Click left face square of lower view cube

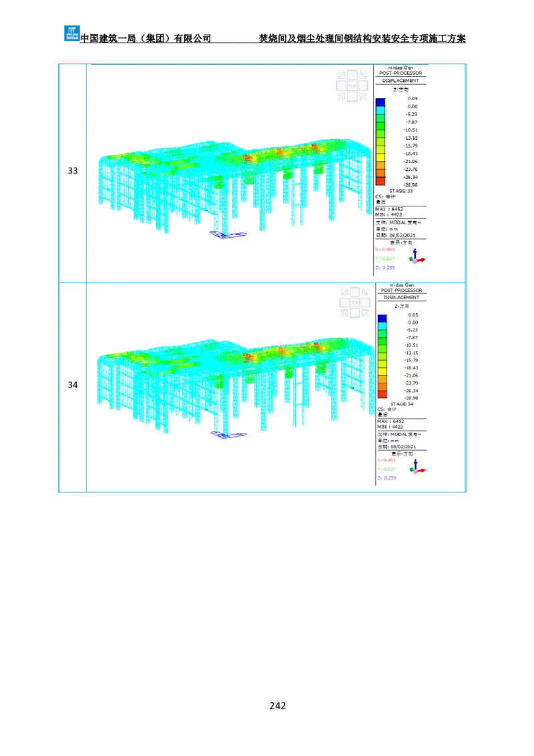(344, 303)
